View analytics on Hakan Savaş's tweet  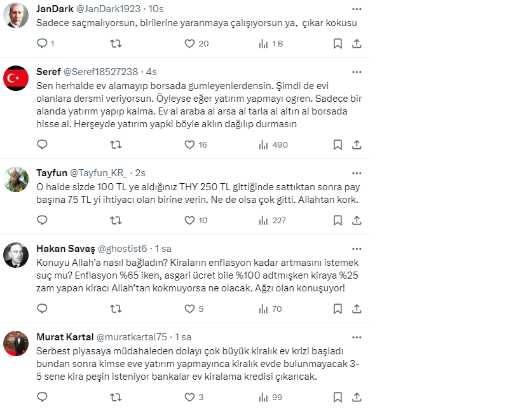tap(263, 309)
